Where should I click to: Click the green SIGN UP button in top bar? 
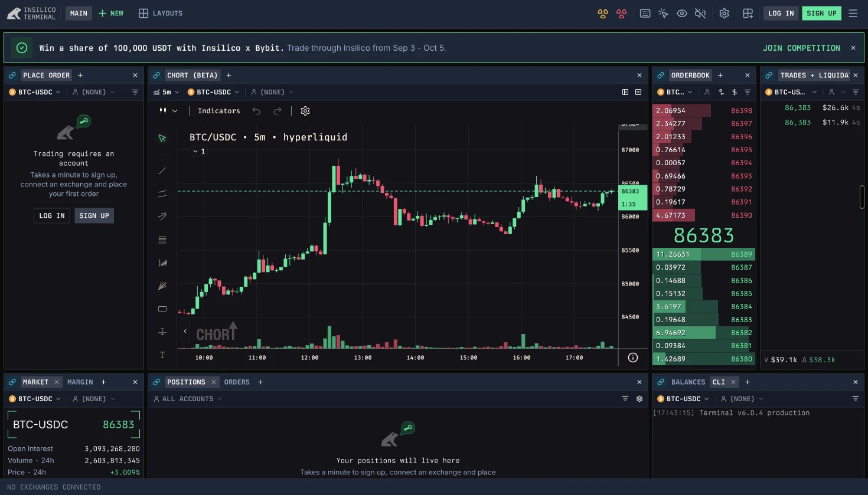(821, 14)
